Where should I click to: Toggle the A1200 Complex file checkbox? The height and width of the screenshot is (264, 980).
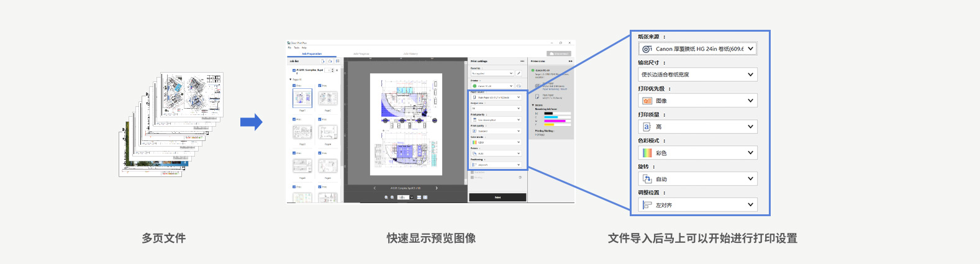coord(294,70)
